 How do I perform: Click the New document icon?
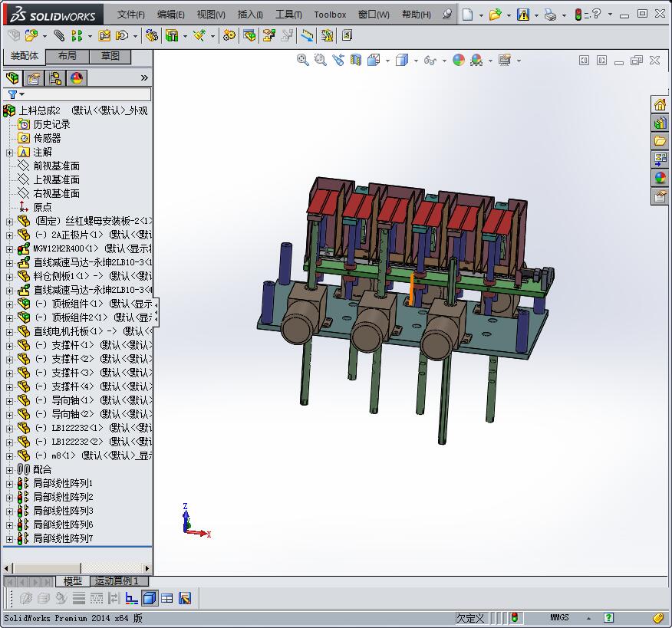[468, 15]
